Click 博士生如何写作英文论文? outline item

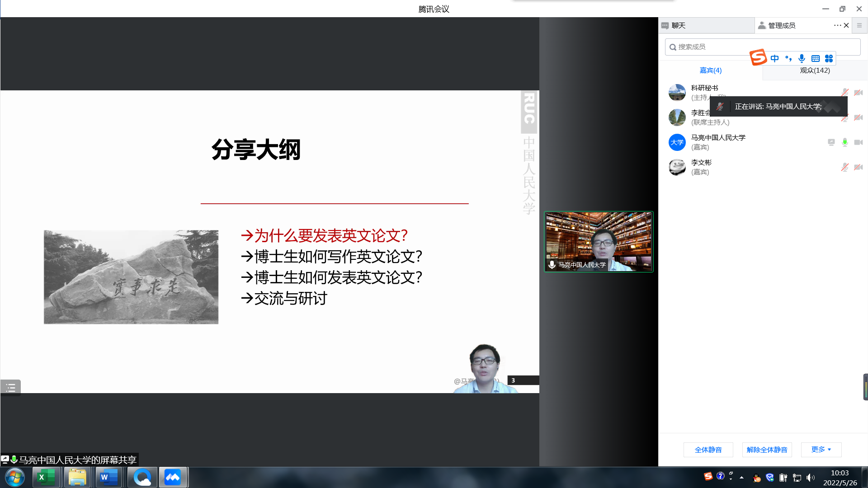332,256
